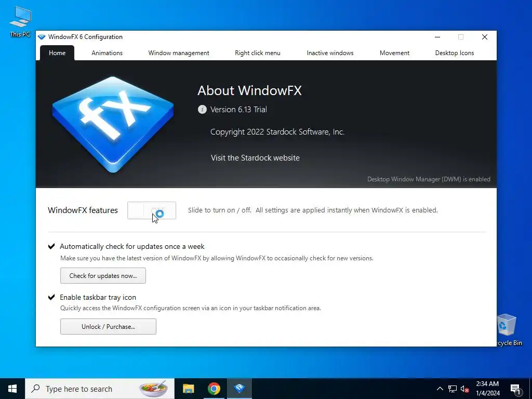This screenshot has height=399, width=532.
Task: Open the network status tray icon
Action: (453, 389)
